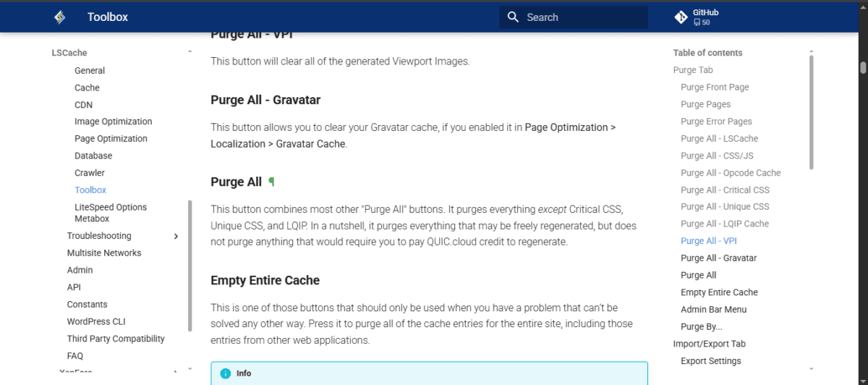Jump to Purge All - VPI in contents
The height and width of the screenshot is (385, 868).
[x=709, y=241]
